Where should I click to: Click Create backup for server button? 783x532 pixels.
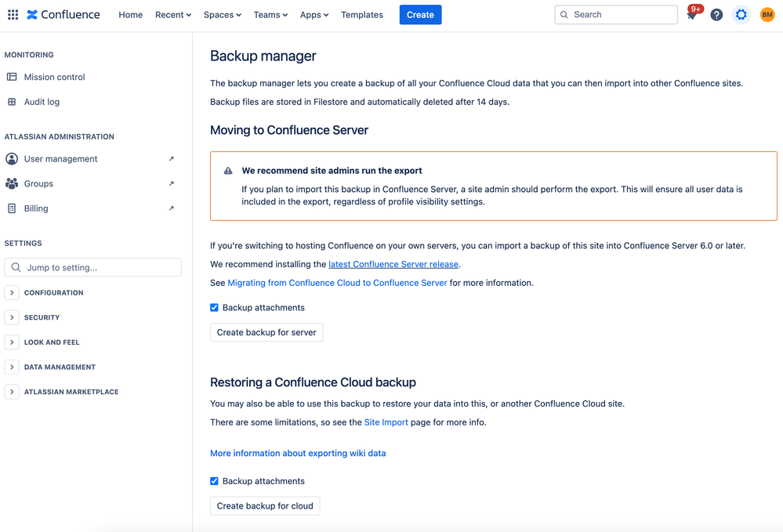tap(266, 332)
